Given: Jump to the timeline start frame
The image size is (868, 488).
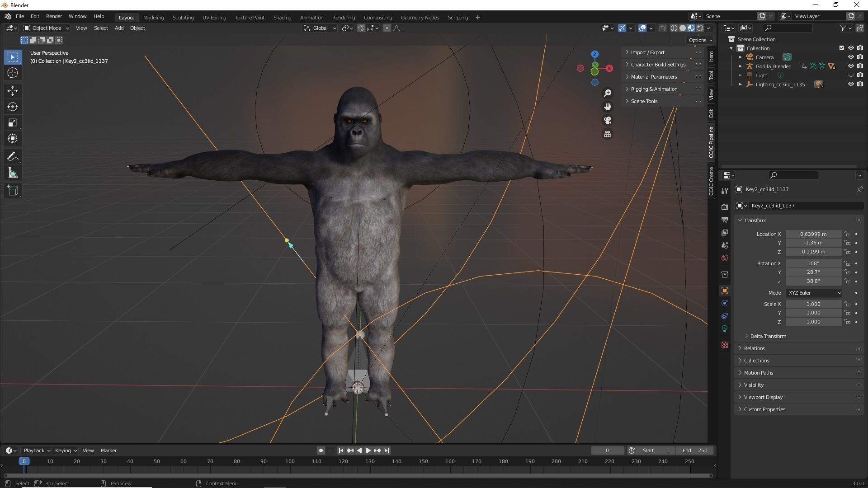Looking at the screenshot, I should coord(341,450).
